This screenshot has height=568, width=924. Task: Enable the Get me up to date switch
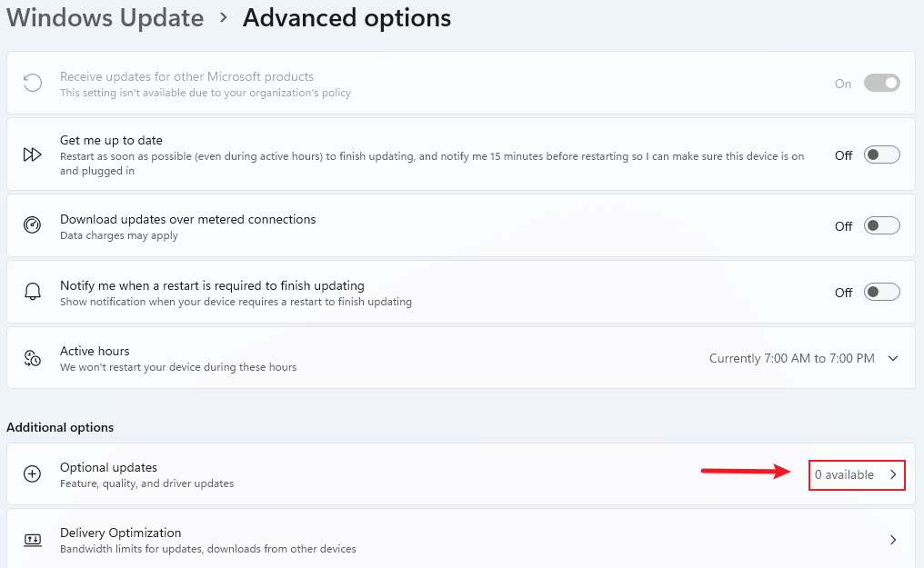pos(881,154)
